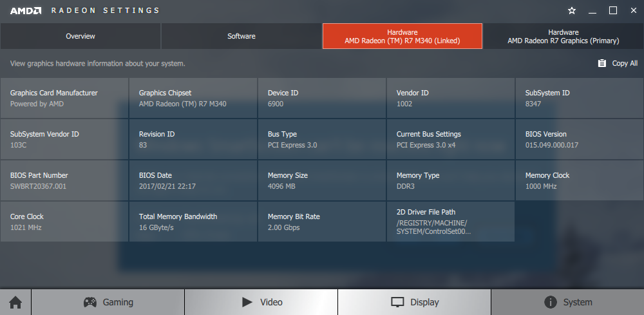Click Vendor ID value 1002
Screen dimensions: 644x315
[404, 104]
